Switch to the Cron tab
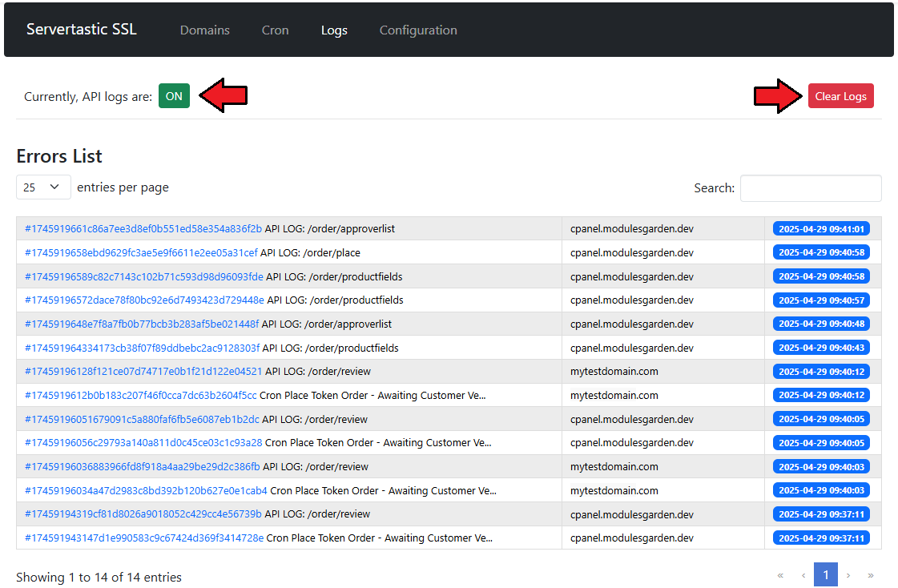This screenshot has height=588, width=898. point(275,30)
